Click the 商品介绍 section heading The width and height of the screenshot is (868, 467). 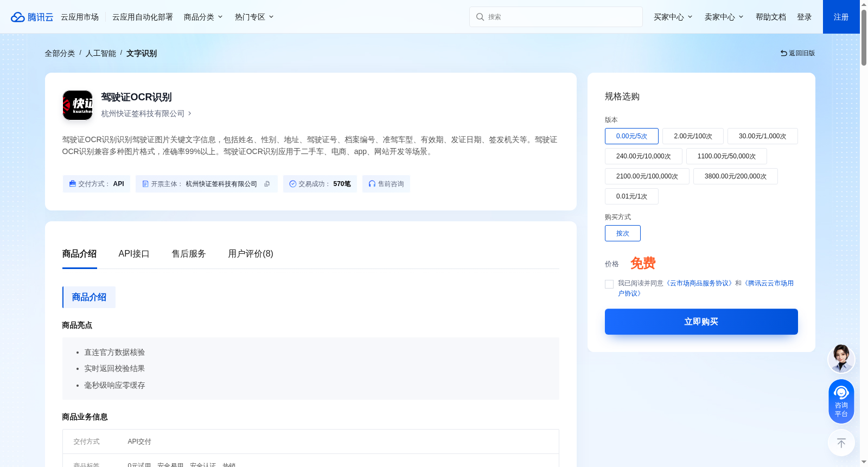(x=89, y=297)
